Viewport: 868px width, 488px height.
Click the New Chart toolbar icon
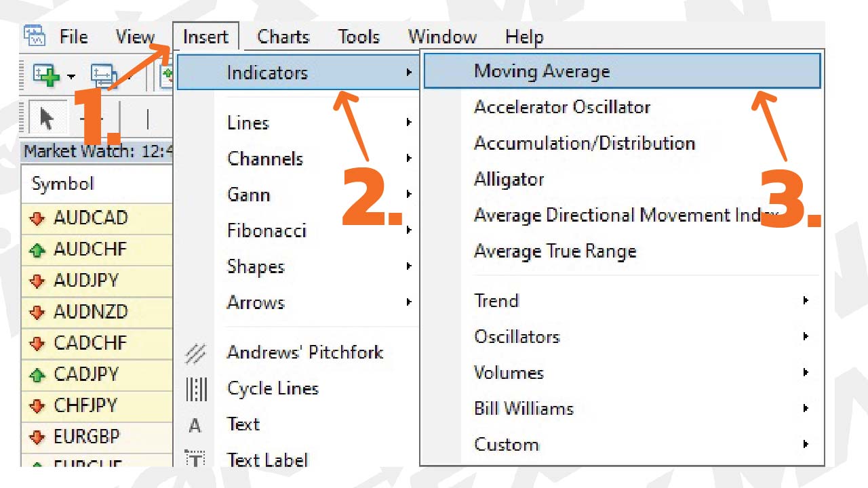coord(46,75)
